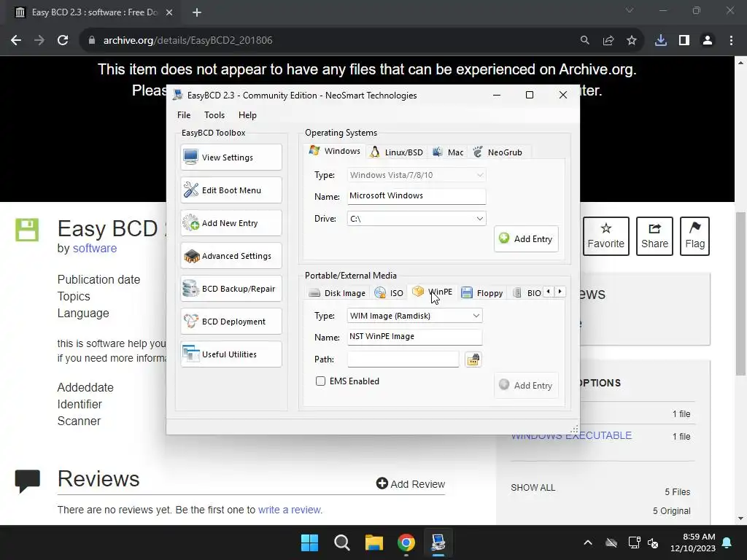Expand the Windows Type dropdown
Image resolution: width=747 pixels, height=560 pixels.
[x=417, y=175]
